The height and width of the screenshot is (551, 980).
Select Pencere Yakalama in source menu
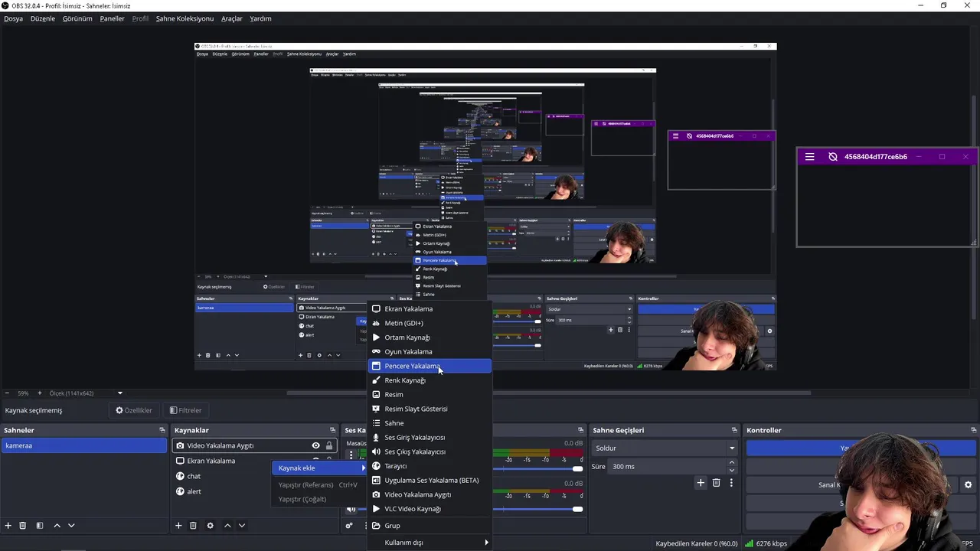tap(430, 366)
